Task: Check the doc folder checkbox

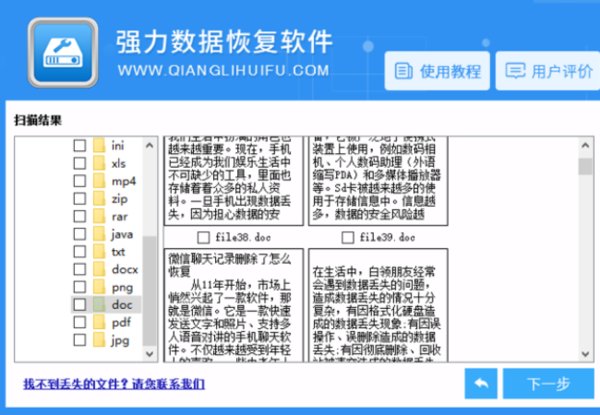Action: coord(80,305)
